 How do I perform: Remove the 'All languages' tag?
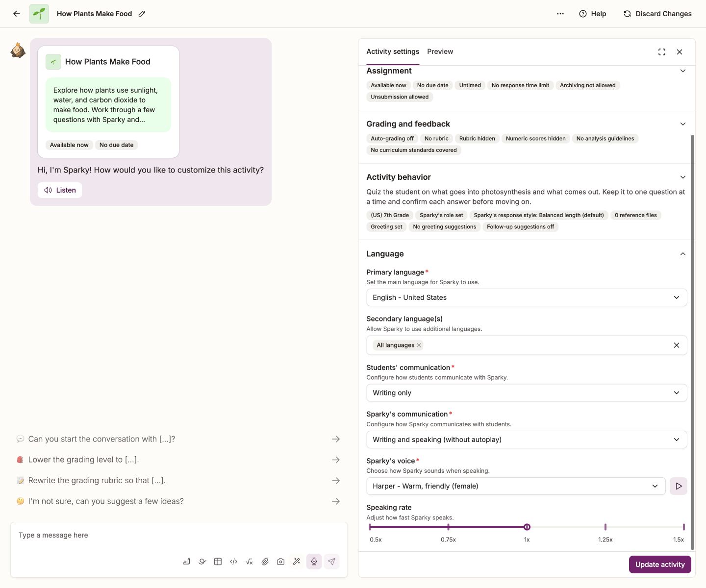(419, 345)
